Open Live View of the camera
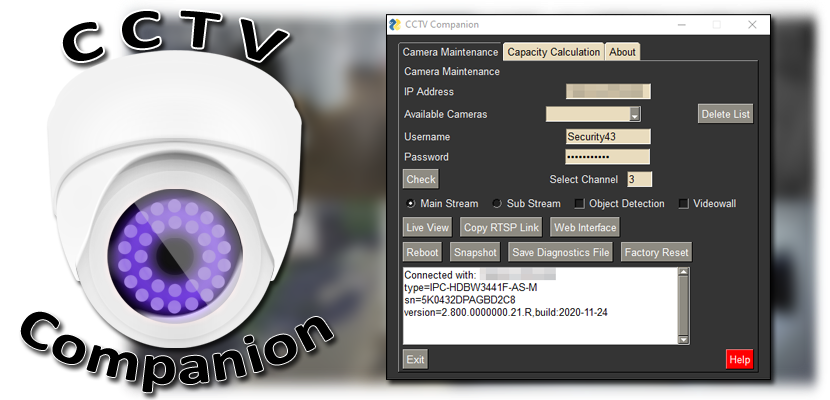Image resolution: width=830 pixels, height=400 pixels. pyautogui.click(x=427, y=228)
